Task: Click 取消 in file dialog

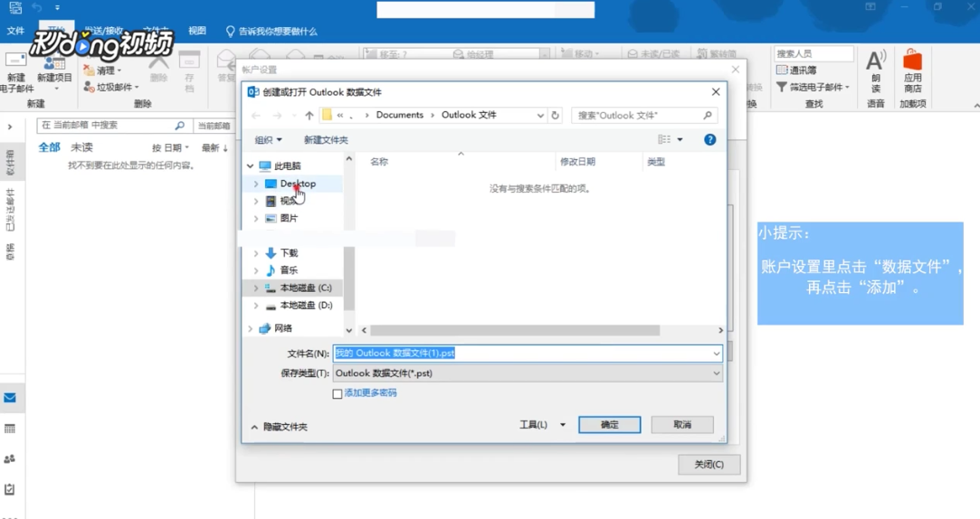Action: (x=682, y=425)
